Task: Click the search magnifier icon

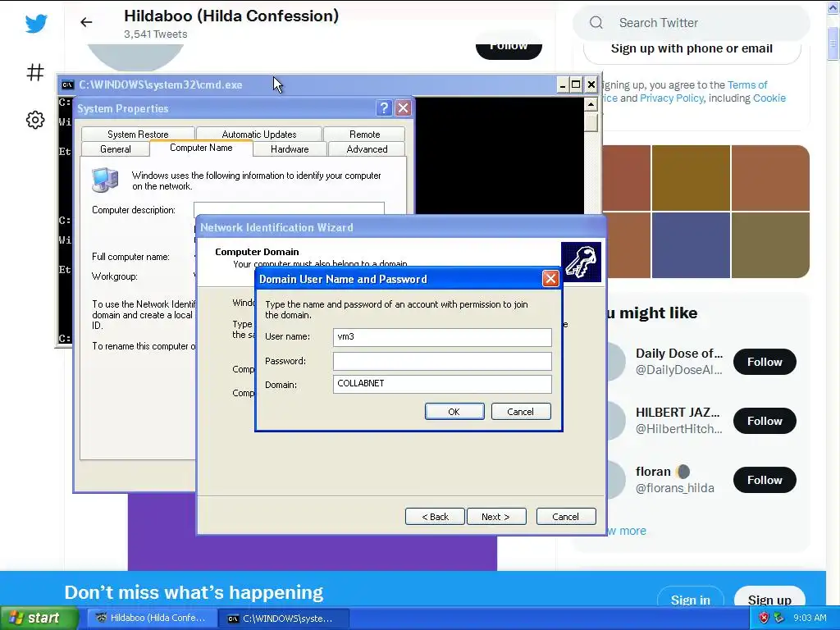Action: point(596,22)
